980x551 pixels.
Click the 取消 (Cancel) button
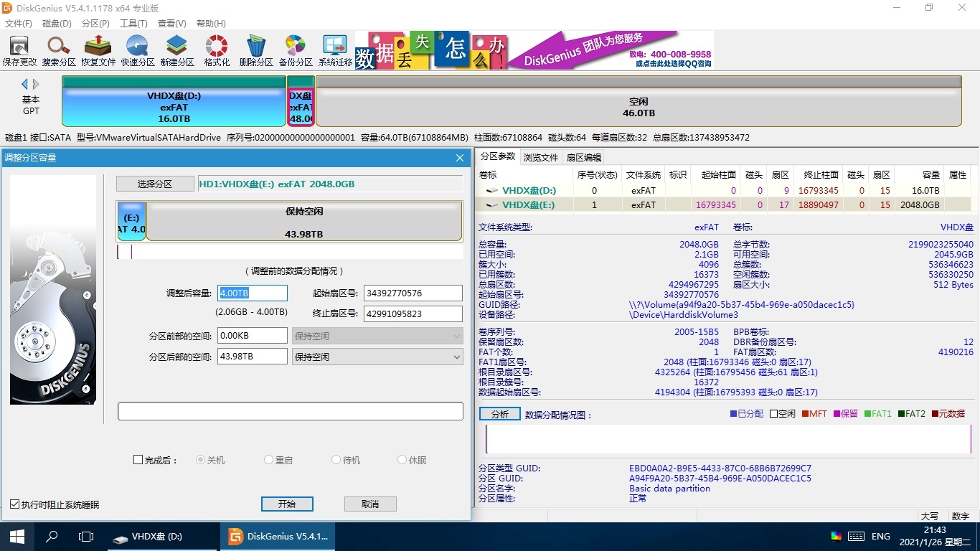tap(370, 504)
